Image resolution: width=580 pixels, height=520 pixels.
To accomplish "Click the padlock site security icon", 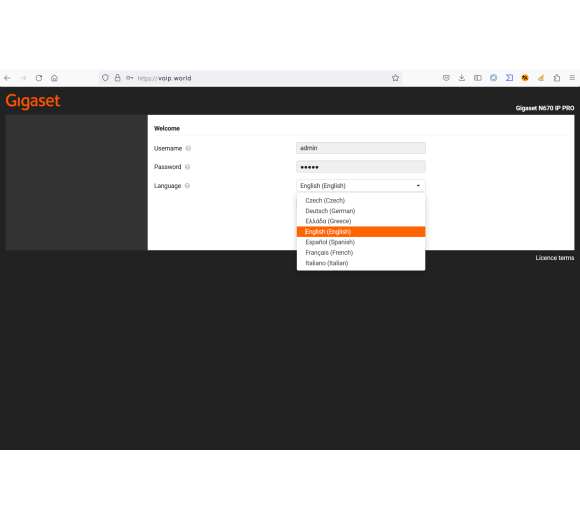I will click(x=118, y=78).
